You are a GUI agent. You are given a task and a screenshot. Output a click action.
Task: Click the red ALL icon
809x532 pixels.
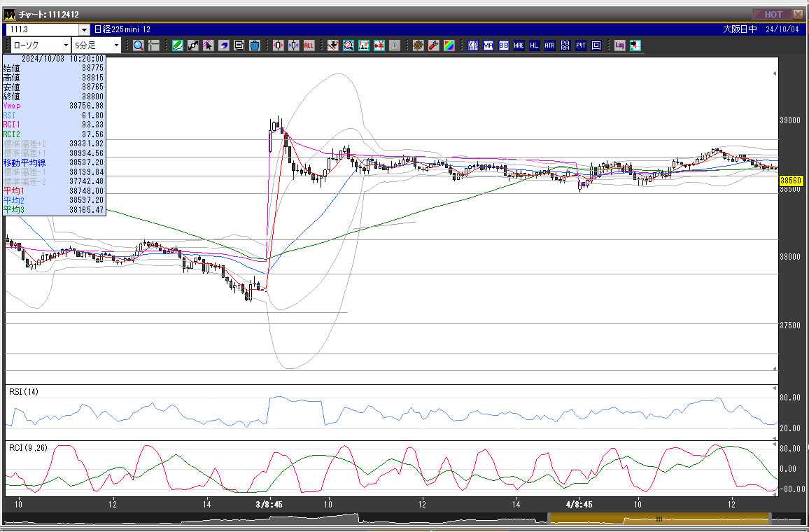coord(309,45)
